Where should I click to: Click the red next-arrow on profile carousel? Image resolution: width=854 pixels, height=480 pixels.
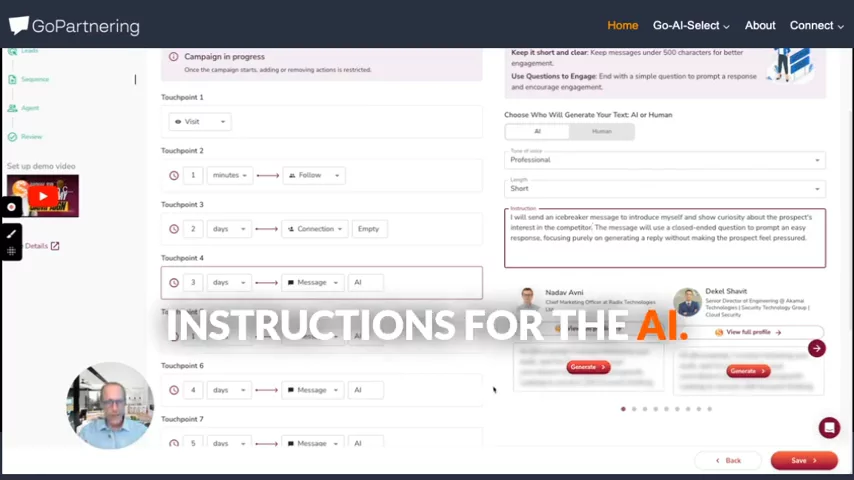pos(816,348)
